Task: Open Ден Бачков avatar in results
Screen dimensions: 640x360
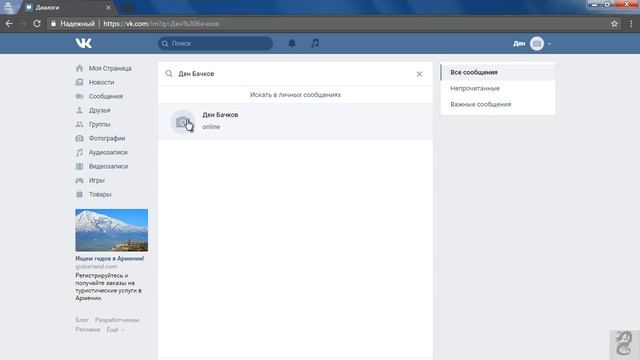Action: [x=182, y=122]
